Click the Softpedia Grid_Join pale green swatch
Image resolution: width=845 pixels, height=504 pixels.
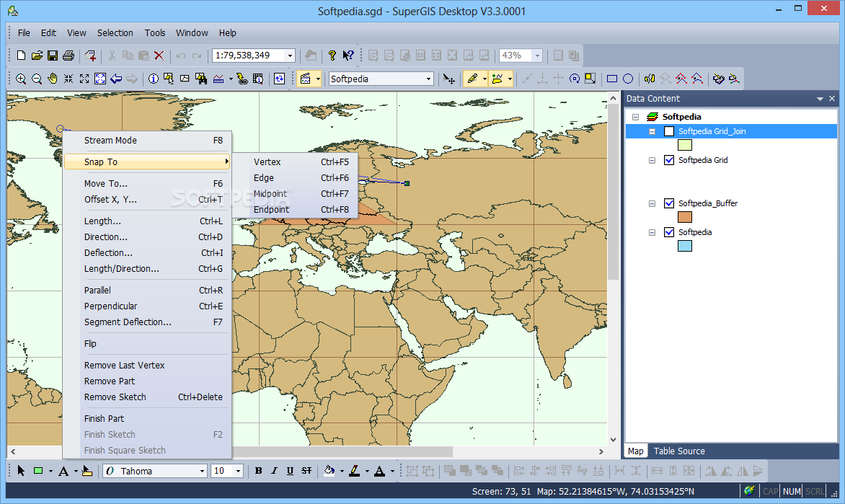pyautogui.click(x=684, y=145)
